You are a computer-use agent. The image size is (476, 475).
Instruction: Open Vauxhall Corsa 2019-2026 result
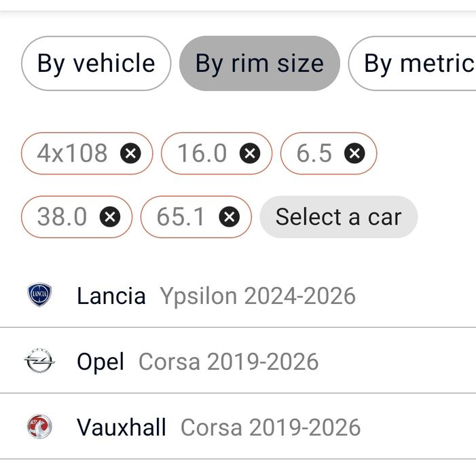tap(238, 427)
